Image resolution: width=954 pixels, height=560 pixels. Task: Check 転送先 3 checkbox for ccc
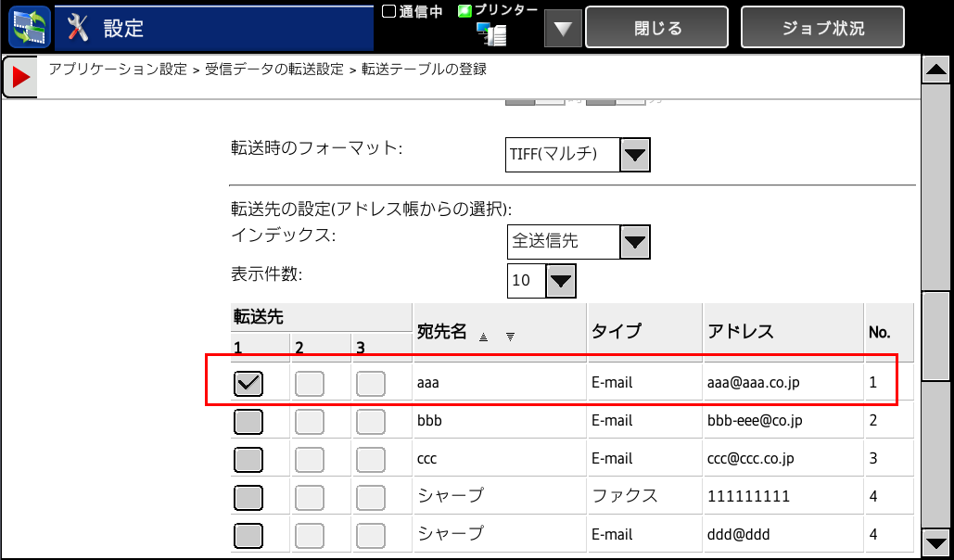point(371,460)
